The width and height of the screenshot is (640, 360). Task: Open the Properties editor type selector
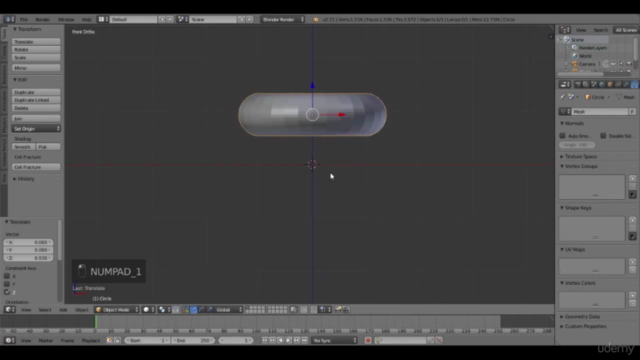pos(565,84)
